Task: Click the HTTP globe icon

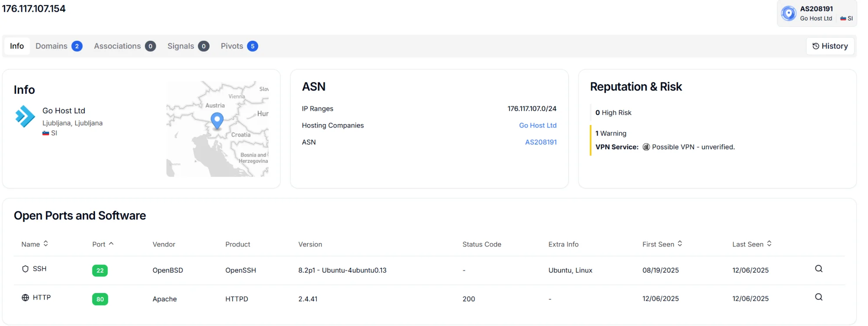Action: [x=25, y=298]
